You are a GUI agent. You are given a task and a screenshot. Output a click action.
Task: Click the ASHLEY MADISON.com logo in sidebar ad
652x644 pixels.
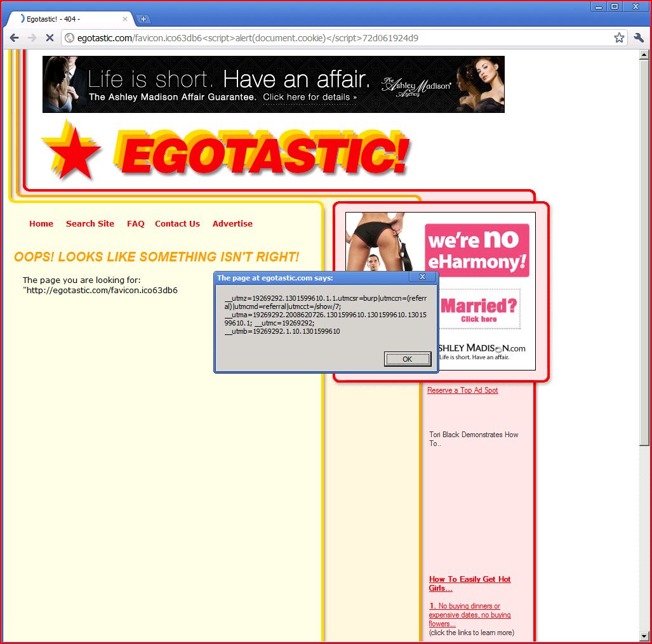[x=481, y=348]
